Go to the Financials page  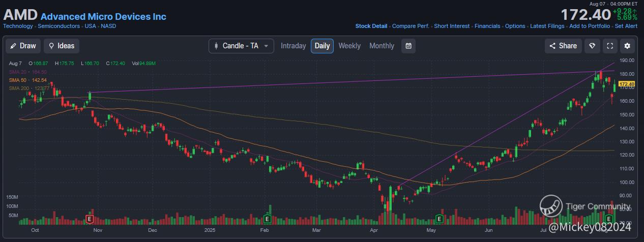[x=487, y=26]
